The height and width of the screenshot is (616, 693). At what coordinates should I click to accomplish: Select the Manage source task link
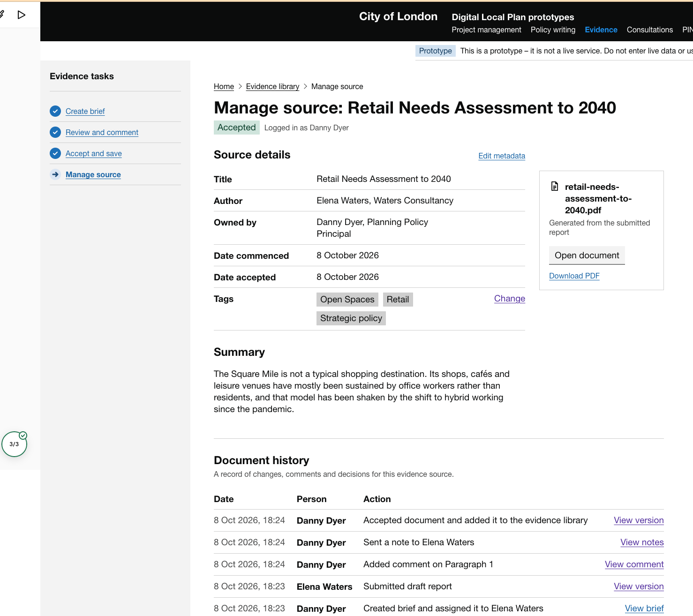[x=93, y=174]
